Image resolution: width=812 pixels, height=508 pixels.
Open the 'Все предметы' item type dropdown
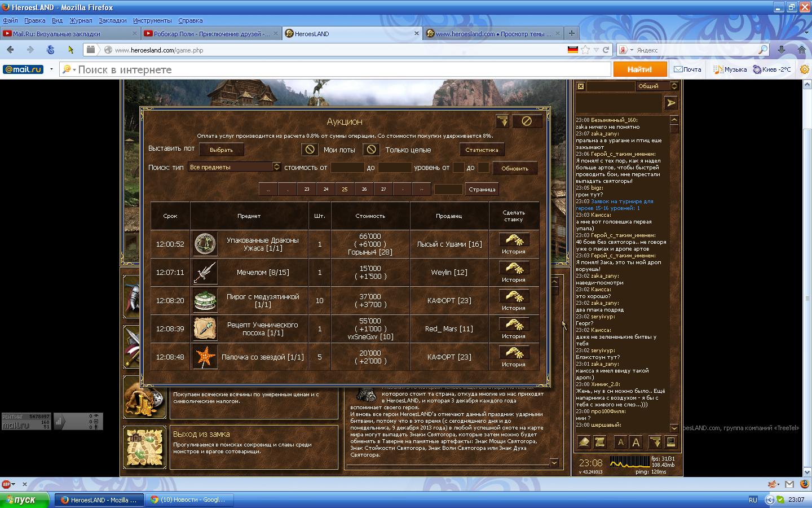(x=276, y=167)
